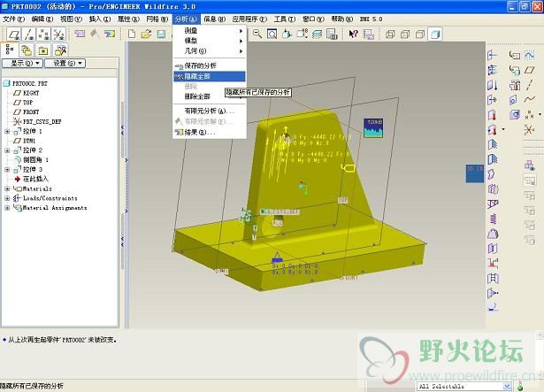Open the 应用程序 menu
Image resolution: width=544 pixels, height=392 pixels.
[x=249, y=19]
